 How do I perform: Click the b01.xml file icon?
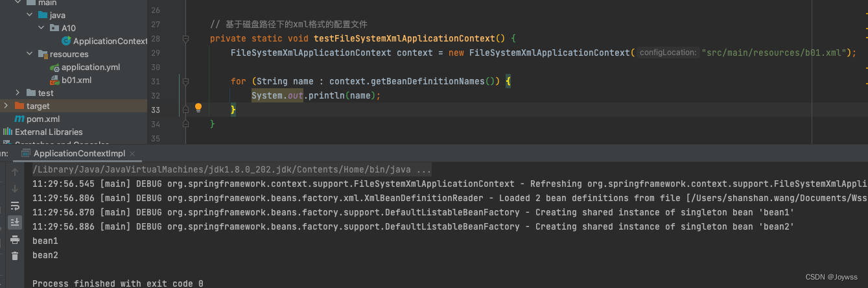54,80
